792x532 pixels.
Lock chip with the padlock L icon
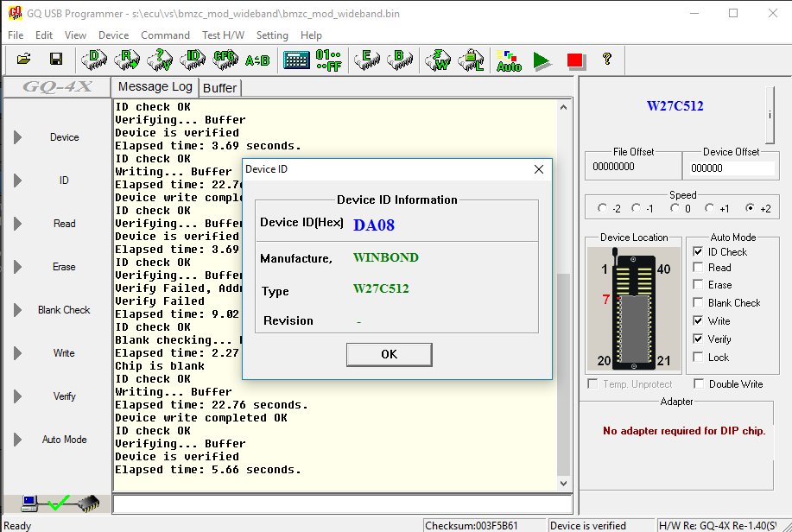471,60
